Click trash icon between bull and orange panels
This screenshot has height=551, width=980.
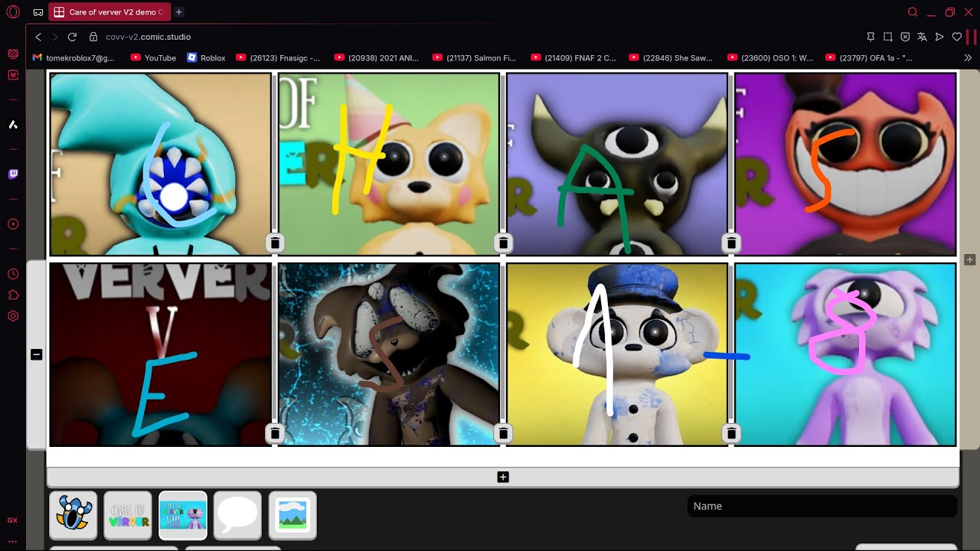tap(731, 243)
